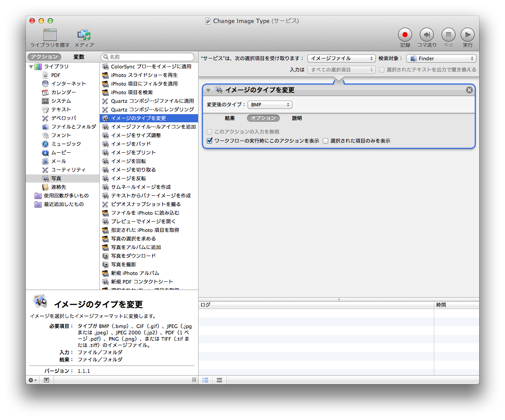The width and height of the screenshot is (505, 420).
Task: Open the Media (メディア) browser icon
Action: (x=84, y=34)
